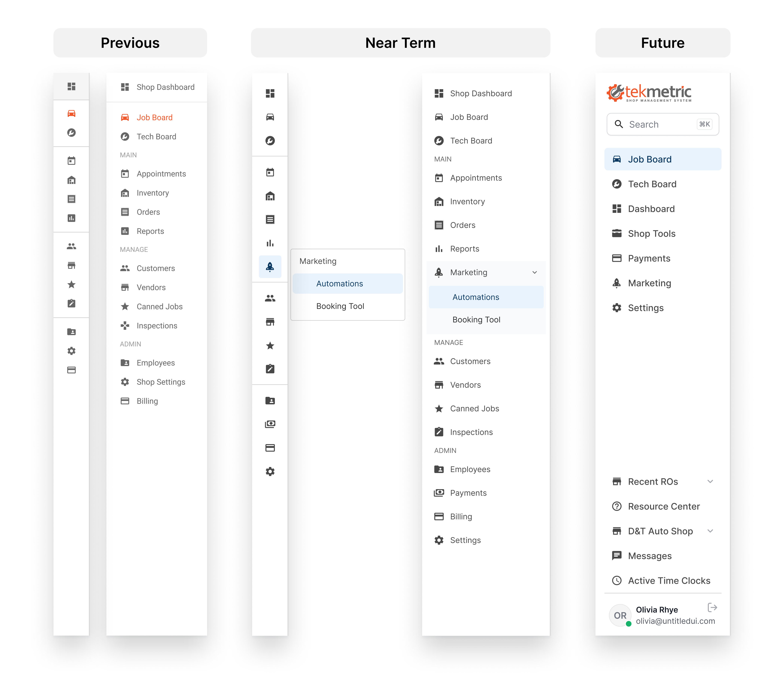This screenshot has width=784, height=678.
Task: Click the Tech Board wrench icon in the Previous collapsed sidebar
Action: click(71, 132)
